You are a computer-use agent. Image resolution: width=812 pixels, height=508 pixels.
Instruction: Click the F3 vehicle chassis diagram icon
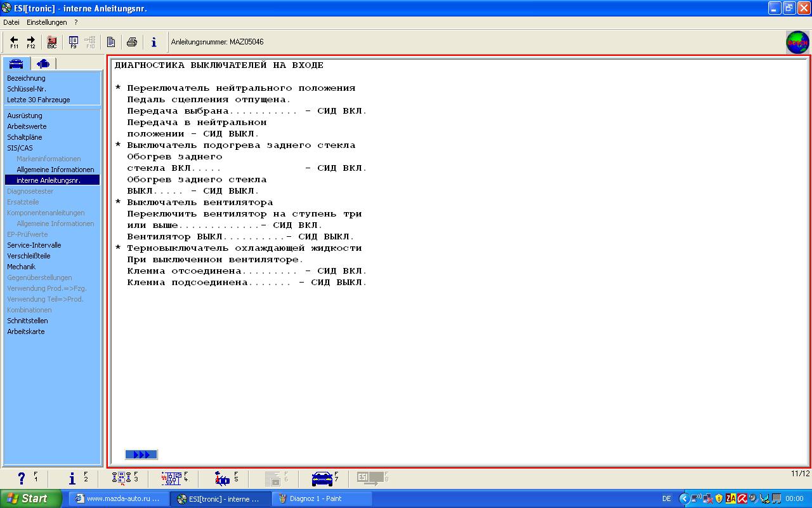point(122,479)
